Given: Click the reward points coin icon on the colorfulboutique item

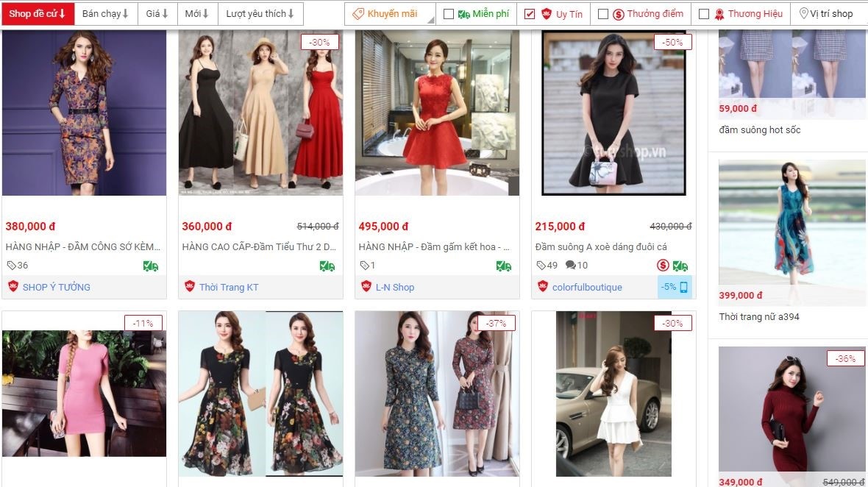Looking at the screenshot, I should coord(663,266).
